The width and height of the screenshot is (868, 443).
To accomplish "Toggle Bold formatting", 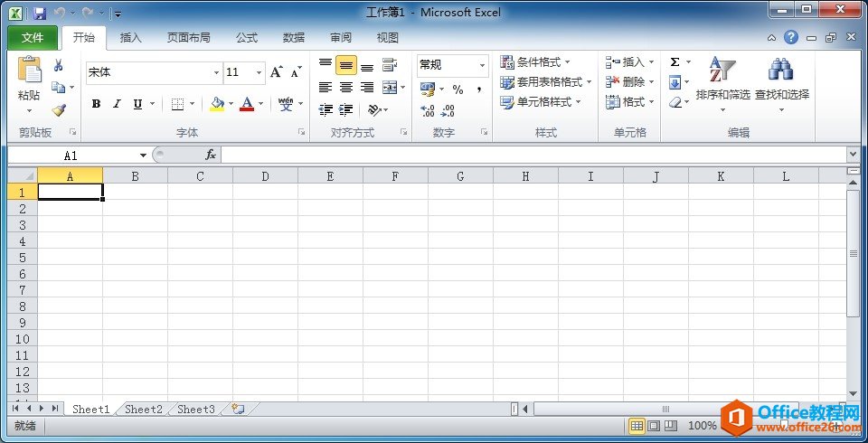I will (97, 104).
